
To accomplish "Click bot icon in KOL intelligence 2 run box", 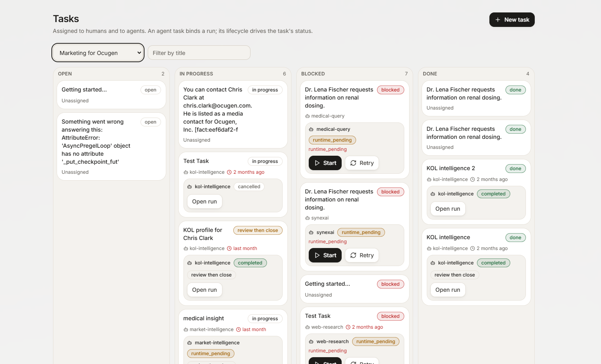I will pos(433,194).
